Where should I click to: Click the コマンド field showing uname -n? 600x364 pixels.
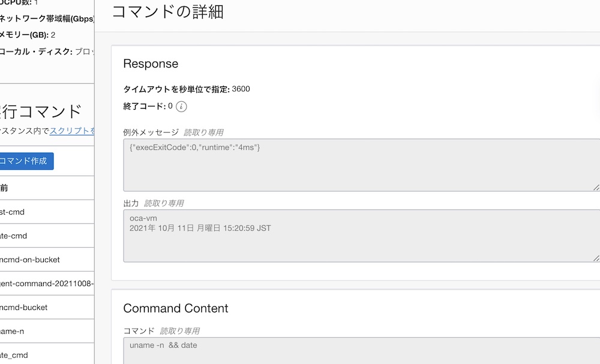coord(360,350)
